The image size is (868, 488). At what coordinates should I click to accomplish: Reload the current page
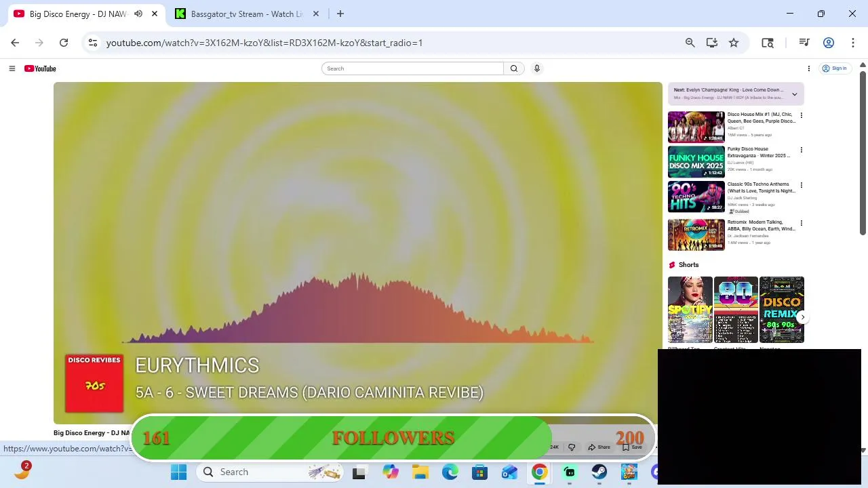64,43
